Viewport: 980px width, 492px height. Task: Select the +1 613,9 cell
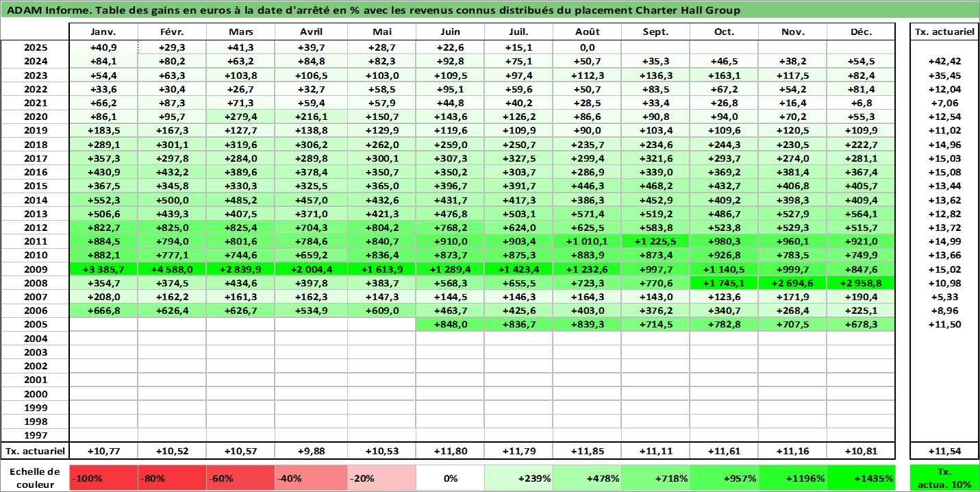pyautogui.click(x=381, y=269)
